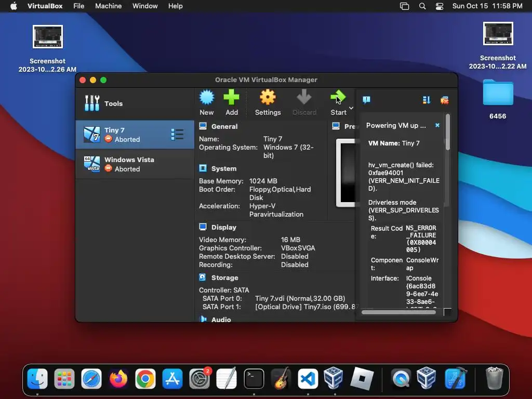The width and height of the screenshot is (532, 399).
Task: Select the 6456 folder on the desktop
Action: (498, 92)
